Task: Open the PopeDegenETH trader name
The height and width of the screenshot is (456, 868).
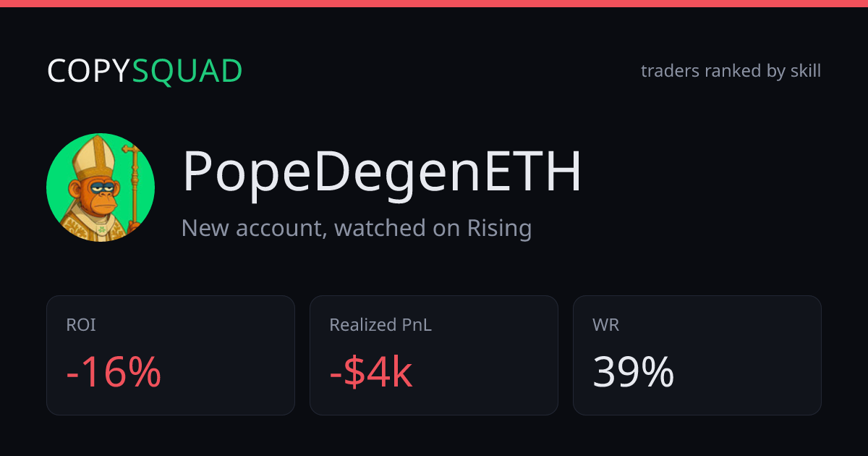Action: (382, 172)
